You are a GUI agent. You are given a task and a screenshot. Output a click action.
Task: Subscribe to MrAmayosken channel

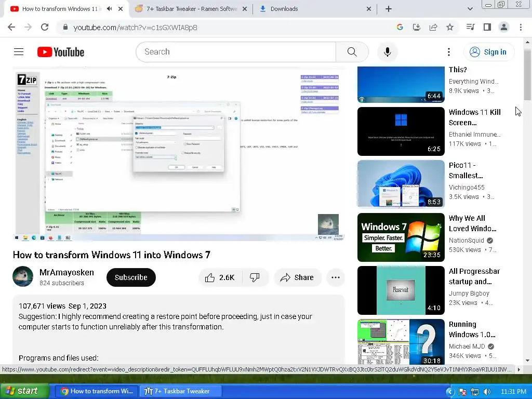131,277
